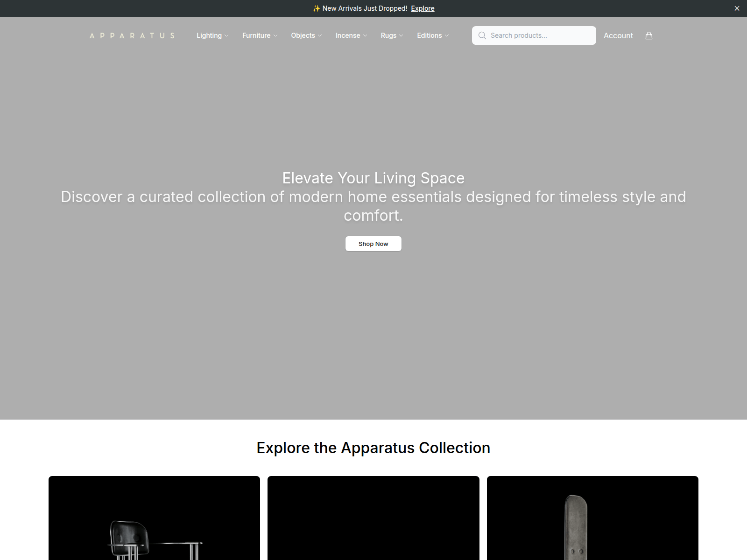Click the Shop Now button
This screenshot has height=560, width=747.
373,244
